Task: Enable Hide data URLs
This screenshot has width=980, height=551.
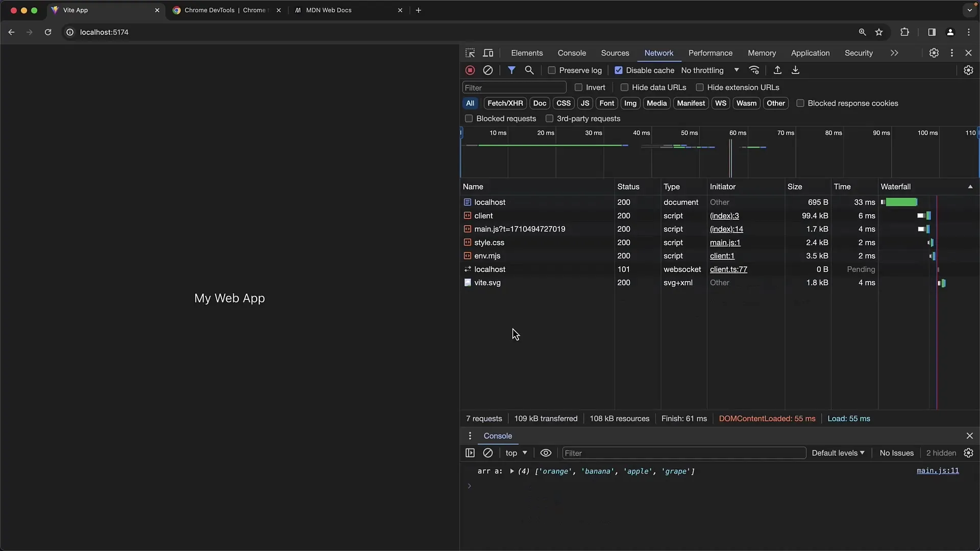Action: click(x=624, y=88)
